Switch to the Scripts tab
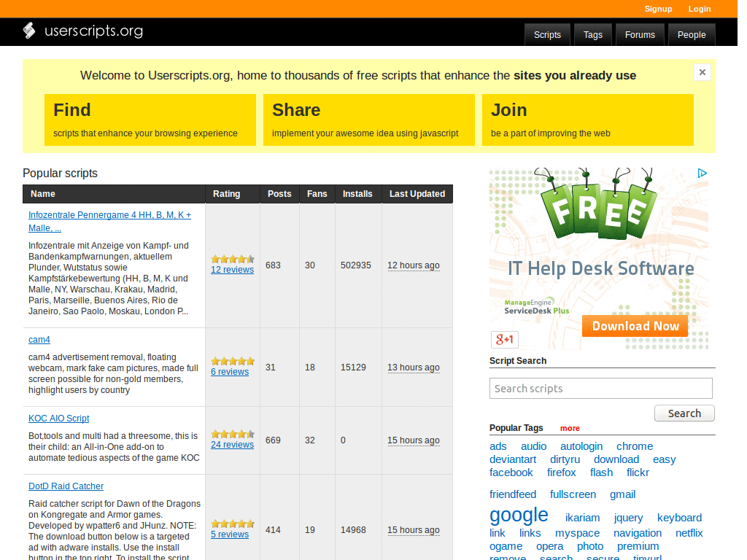Image resolution: width=747 pixels, height=560 pixels. 547,34
